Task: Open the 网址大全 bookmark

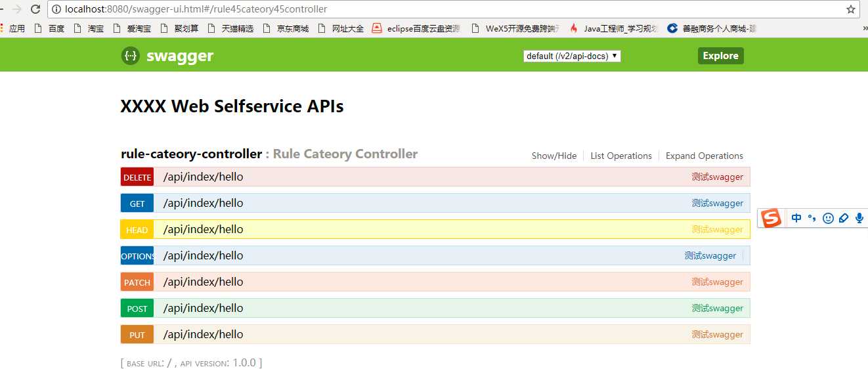Action: [341, 28]
